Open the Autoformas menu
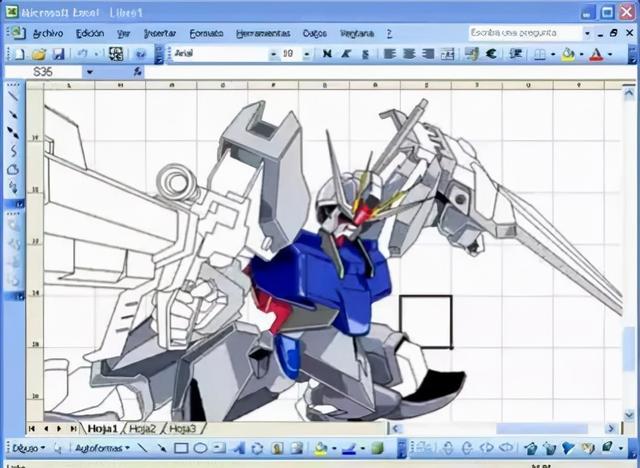 point(102,448)
